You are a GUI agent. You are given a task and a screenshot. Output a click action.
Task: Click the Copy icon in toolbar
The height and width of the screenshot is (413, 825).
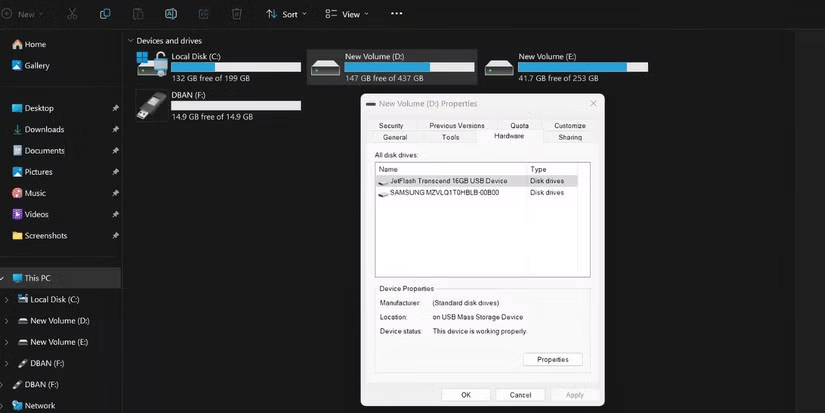(x=105, y=14)
